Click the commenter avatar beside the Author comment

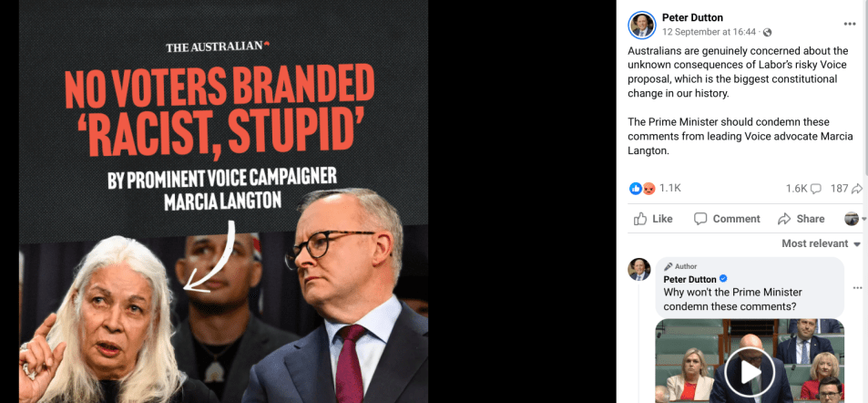coord(638,269)
